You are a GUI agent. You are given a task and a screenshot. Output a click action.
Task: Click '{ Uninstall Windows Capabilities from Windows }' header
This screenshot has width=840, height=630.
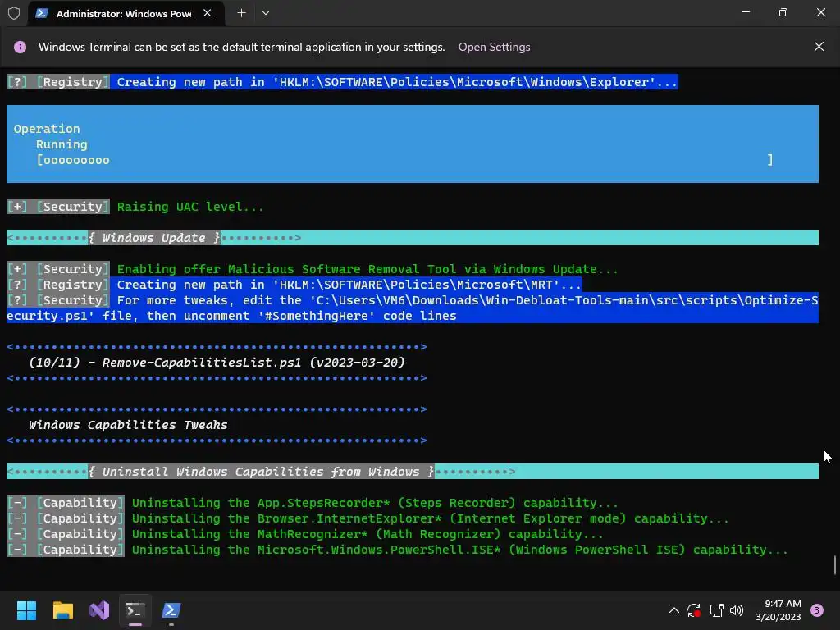(261, 472)
